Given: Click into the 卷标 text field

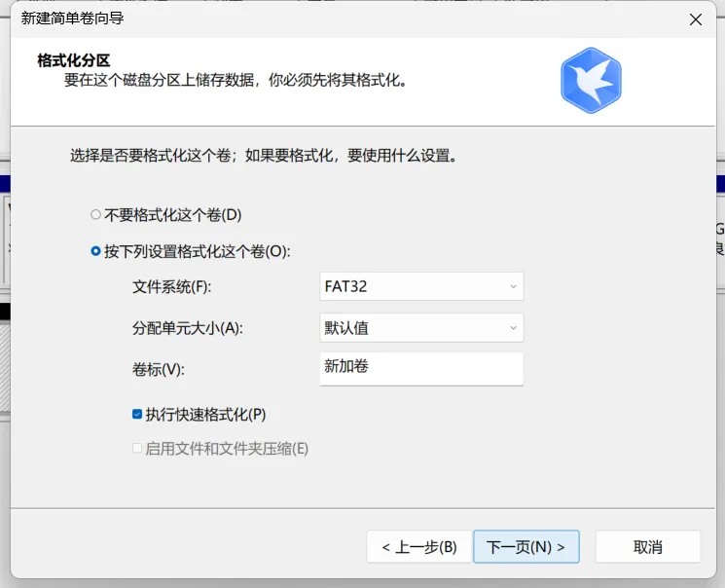Looking at the screenshot, I should [x=420, y=368].
